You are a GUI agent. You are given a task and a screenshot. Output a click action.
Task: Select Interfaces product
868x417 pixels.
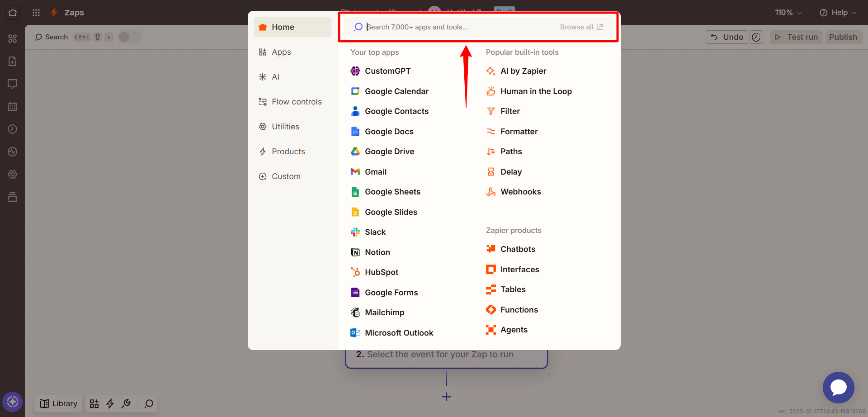coord(513,270)
